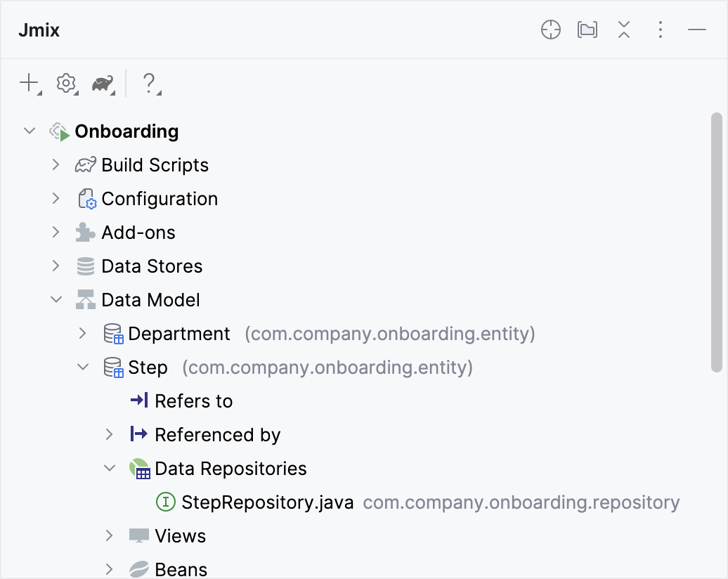Expand the Referenced by node
The height and width of the screenshot is (579, 728).
pos(110,434)
